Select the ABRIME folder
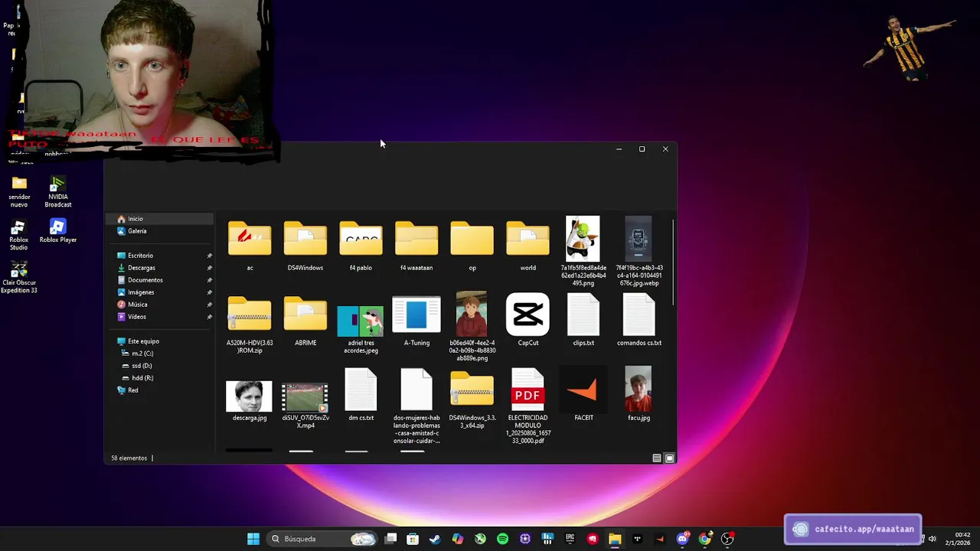The width and height of the screenshot is (980, 551). (x=305, y=321)
